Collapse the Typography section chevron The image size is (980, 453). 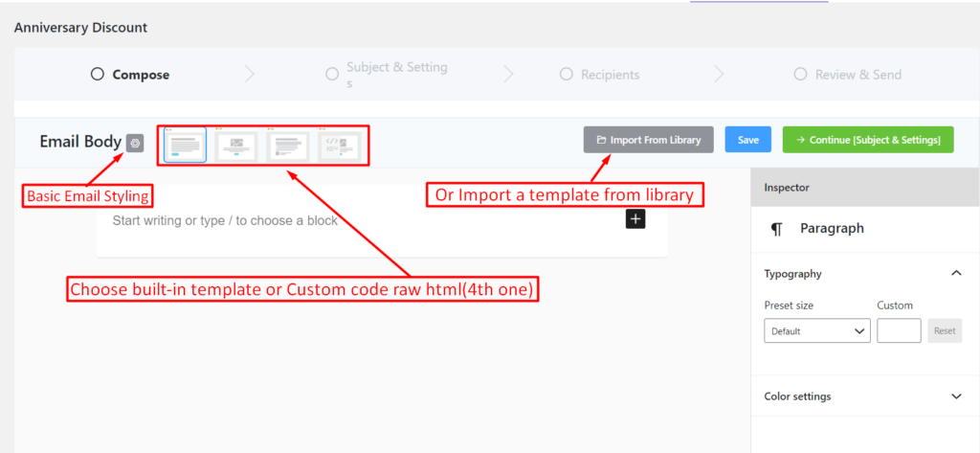pos(956,273)
